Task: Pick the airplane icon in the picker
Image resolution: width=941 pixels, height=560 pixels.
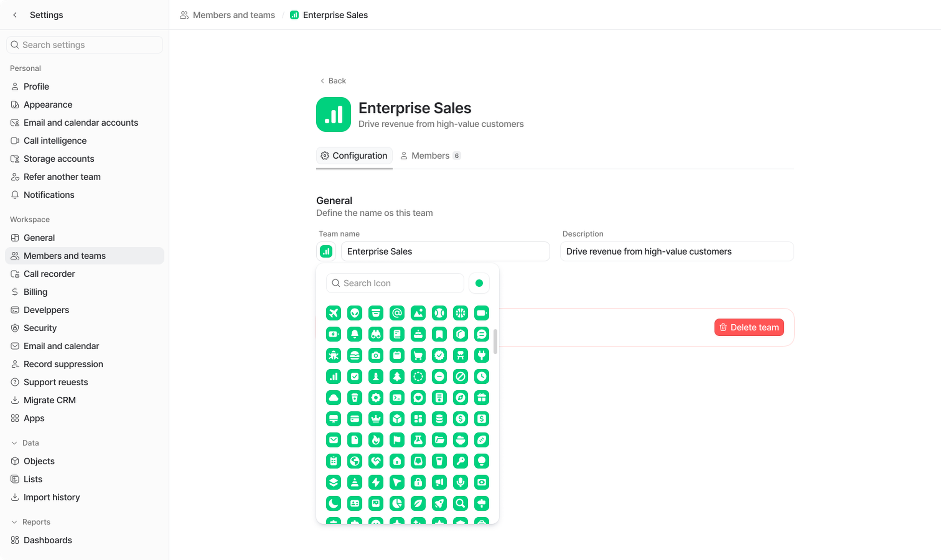Action: tap(333, 313)
